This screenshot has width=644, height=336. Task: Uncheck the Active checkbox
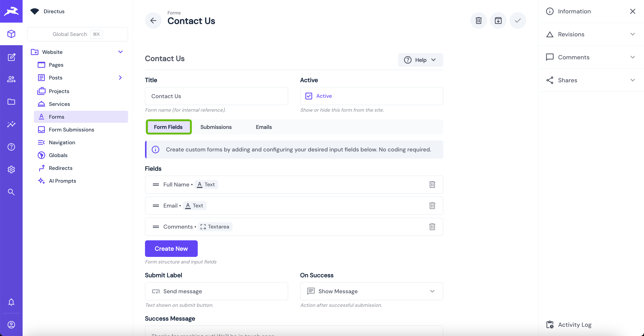tap(309, 96)
